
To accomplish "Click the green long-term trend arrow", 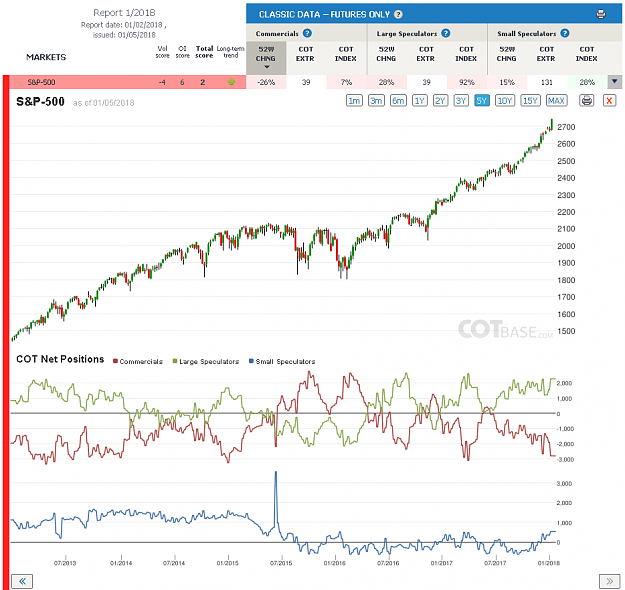I will (231, 82).
